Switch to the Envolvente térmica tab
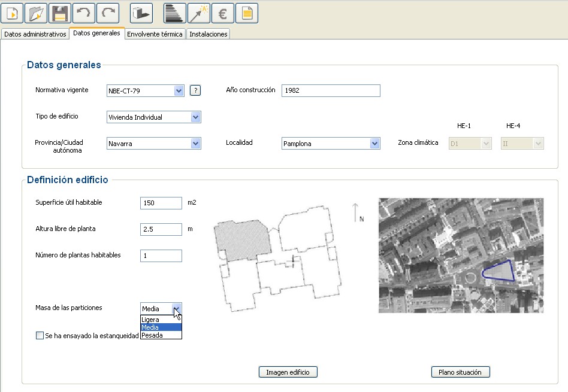This screenshot has width=568, height=392. tap(155, 34)
